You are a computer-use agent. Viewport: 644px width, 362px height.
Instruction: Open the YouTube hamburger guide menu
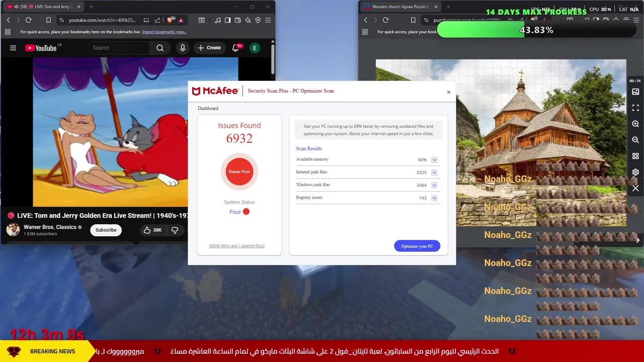13,48
